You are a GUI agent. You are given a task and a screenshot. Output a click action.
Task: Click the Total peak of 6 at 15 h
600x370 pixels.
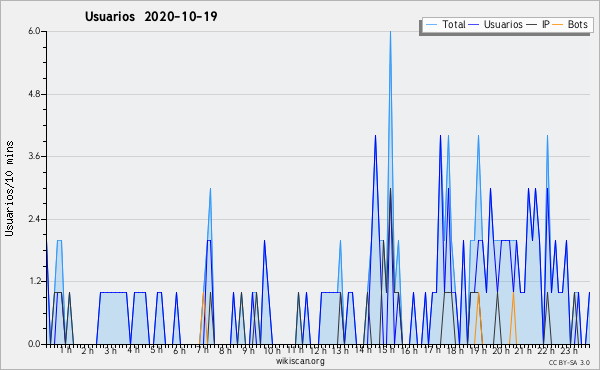click(390, 32)
